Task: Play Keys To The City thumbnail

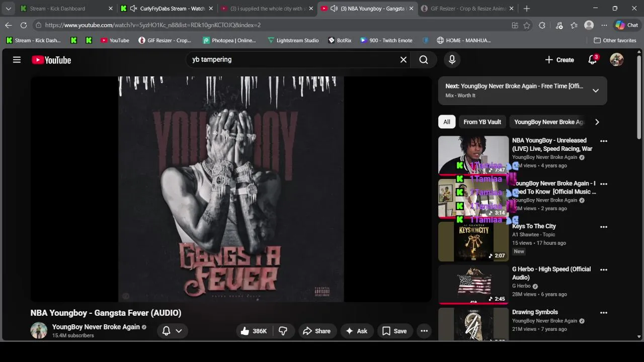Action: pyautogui.click(x=473, y=242)
